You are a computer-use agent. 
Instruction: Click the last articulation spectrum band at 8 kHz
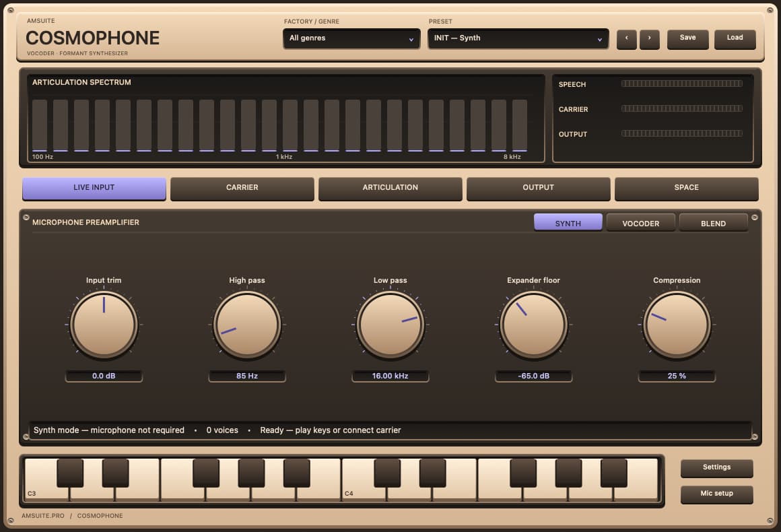click(520, 125)
